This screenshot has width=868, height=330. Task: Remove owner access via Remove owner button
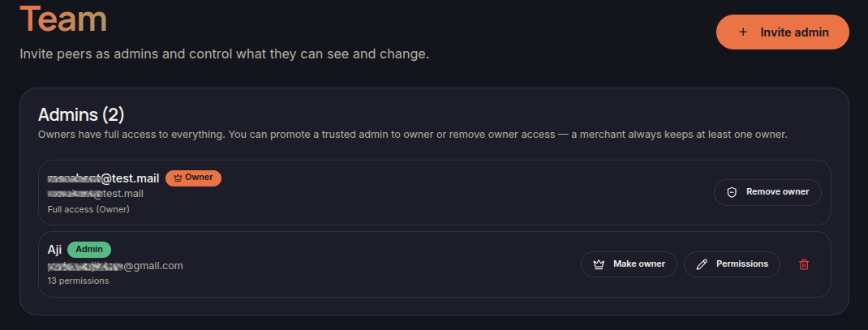point(767,193)
